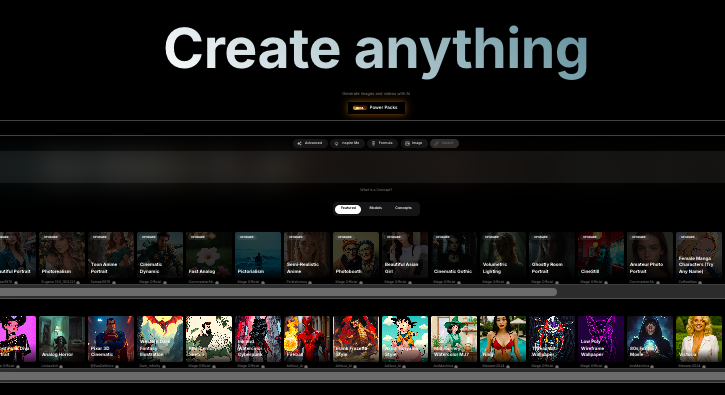The image size is (725, 395).
Task: Select the Beautiful Asian Girl card
Action: 405,255
